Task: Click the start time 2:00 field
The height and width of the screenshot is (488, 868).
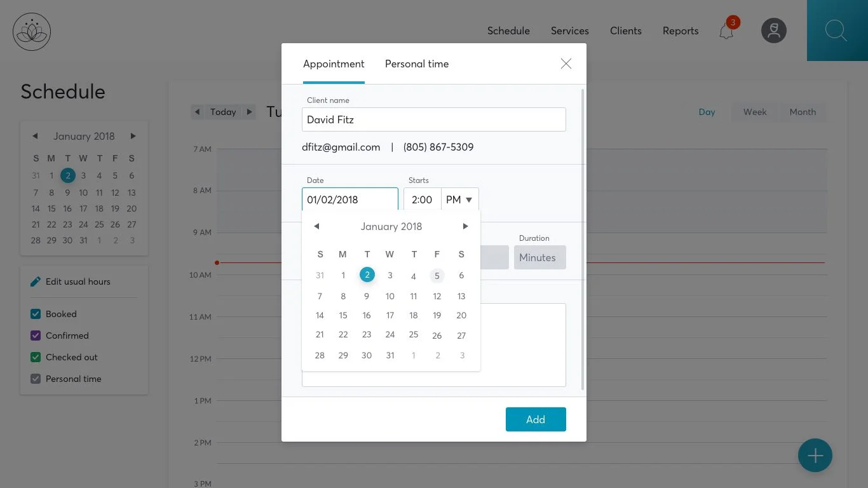Action: click(x=422, y=200)
